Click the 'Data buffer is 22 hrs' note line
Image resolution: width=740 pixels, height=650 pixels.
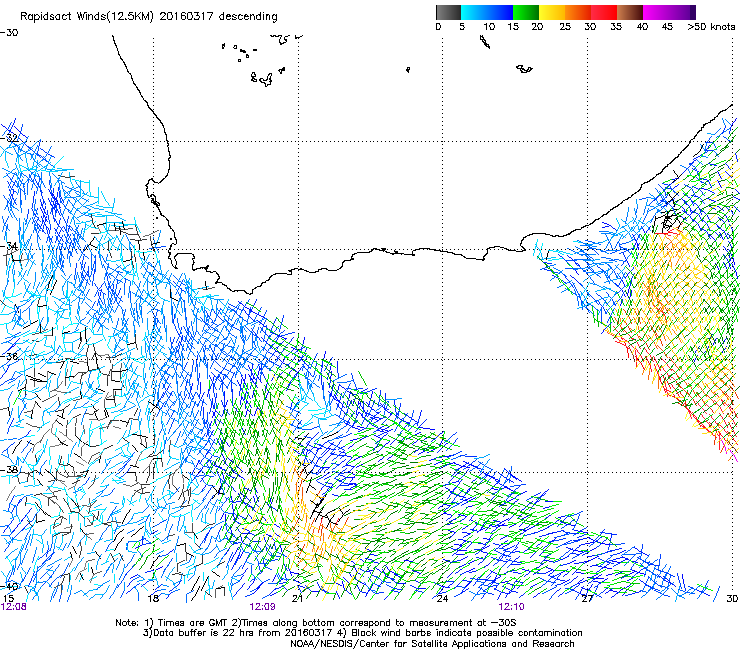362,633
